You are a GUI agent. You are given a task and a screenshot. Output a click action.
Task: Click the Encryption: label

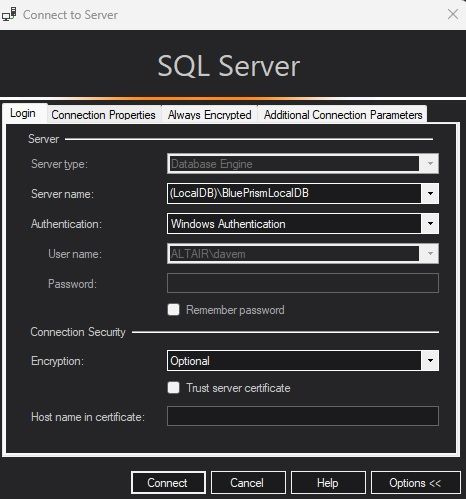coord(57,361)
